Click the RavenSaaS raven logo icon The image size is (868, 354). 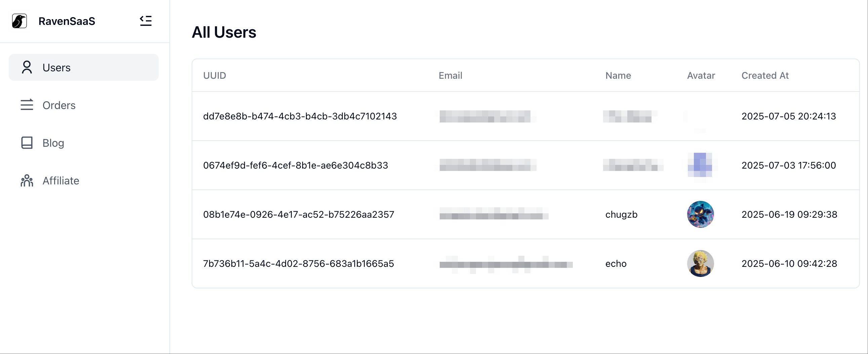[x=19, y=21]
